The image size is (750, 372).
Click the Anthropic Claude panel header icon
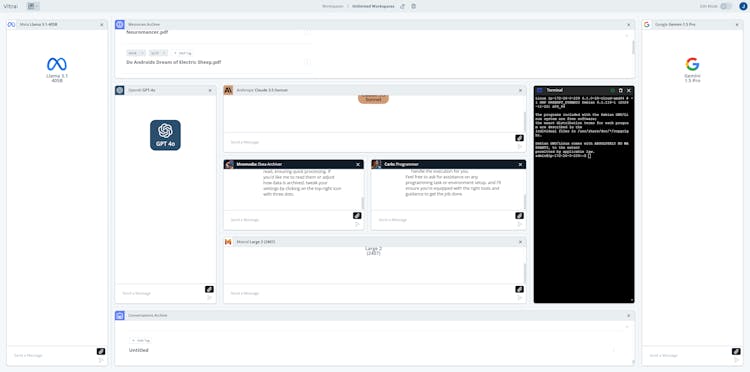tap(228, 90)
